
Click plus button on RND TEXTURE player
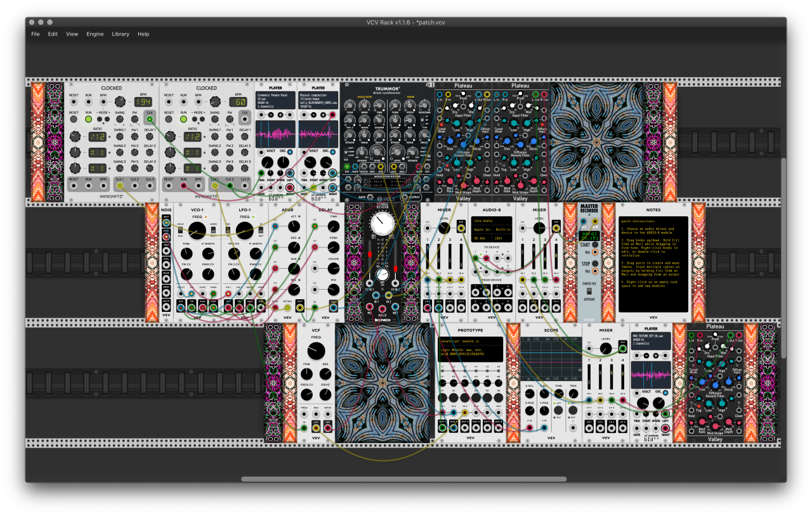coord(656,356)
